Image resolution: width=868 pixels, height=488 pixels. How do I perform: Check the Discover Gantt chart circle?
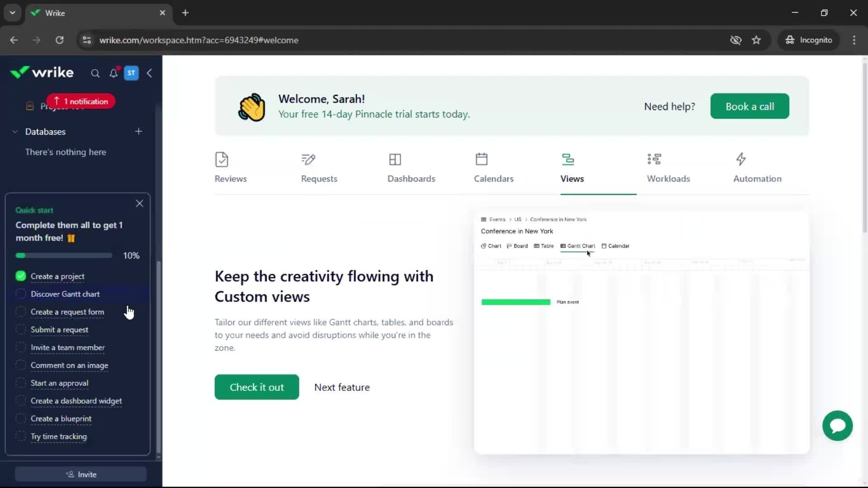point(21,294)
